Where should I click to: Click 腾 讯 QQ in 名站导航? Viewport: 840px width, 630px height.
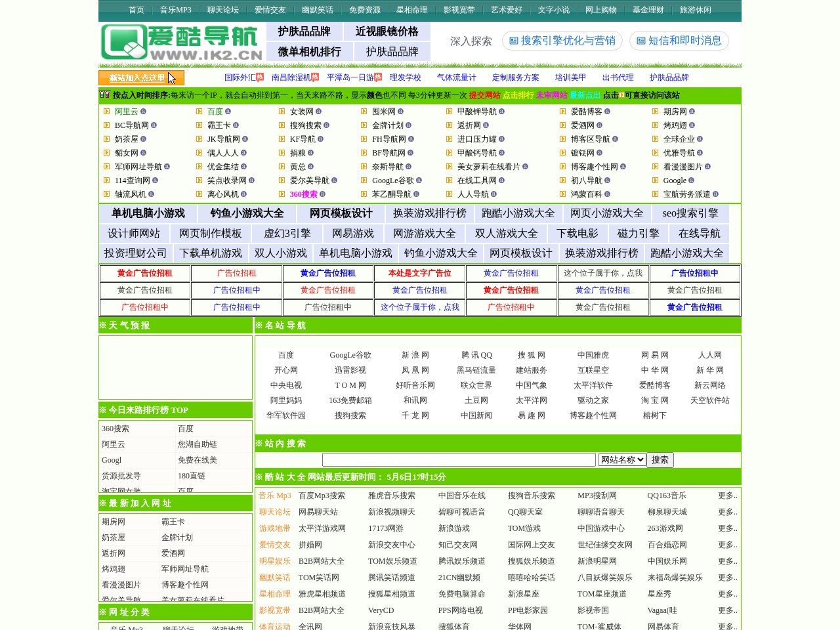477,355
